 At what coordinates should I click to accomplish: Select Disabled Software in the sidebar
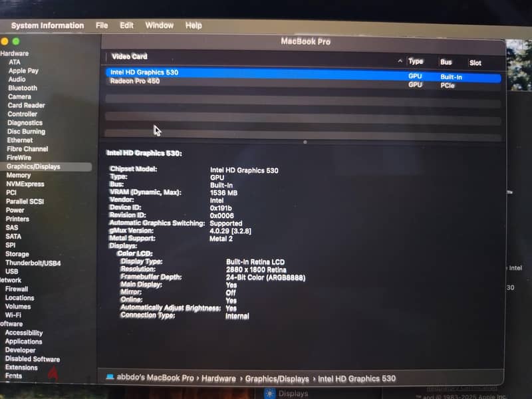32,359
